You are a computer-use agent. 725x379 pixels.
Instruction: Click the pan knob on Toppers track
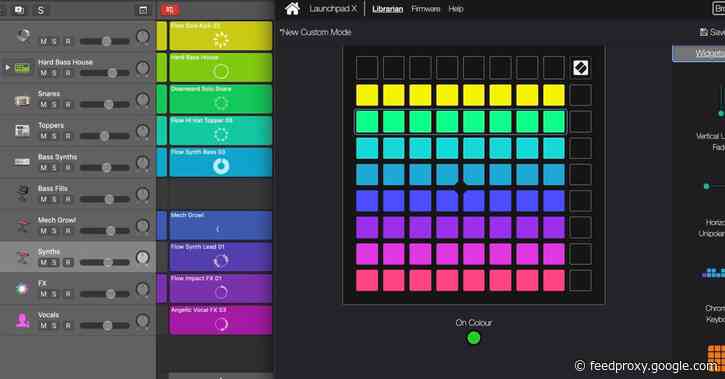click(142, 132)
